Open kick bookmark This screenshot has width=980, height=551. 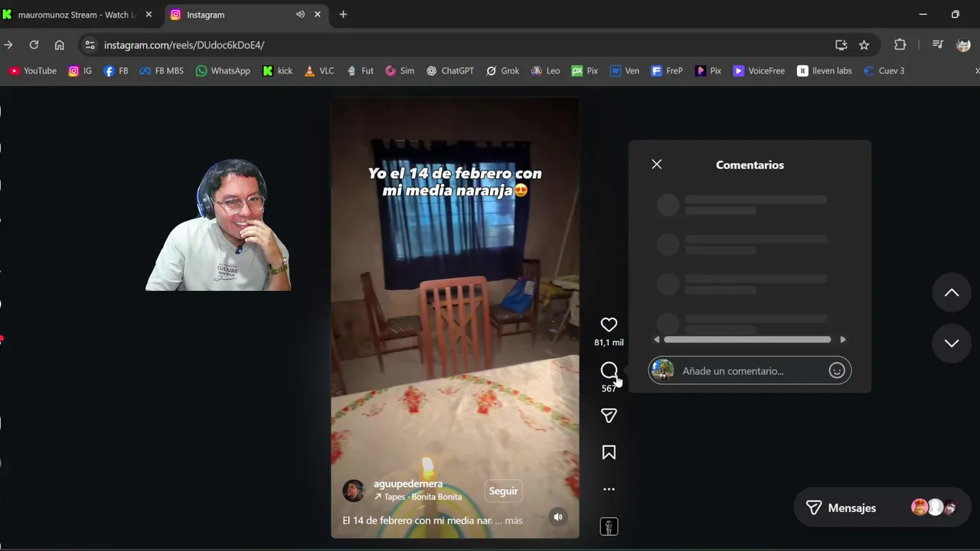tap(277, 70)
